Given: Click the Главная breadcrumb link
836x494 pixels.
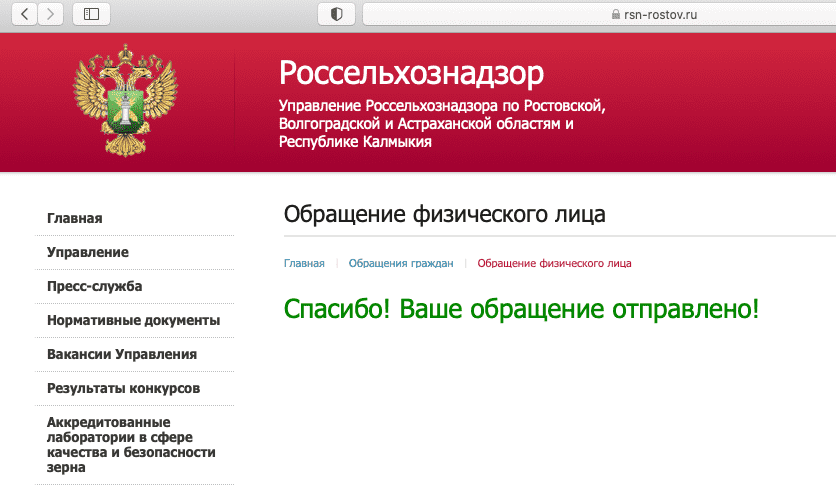Looking at the screenshot, I should [x=304, y=263].
